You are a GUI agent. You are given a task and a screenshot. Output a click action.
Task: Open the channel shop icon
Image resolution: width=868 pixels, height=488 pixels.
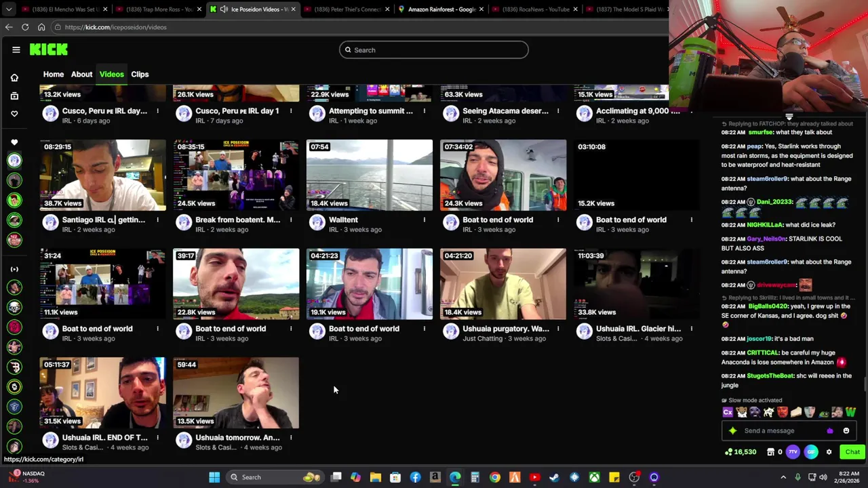[x=770, y=452]
